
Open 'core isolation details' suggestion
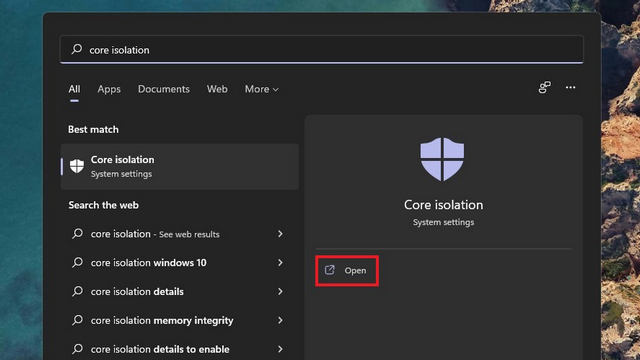[x=180, y=291]
